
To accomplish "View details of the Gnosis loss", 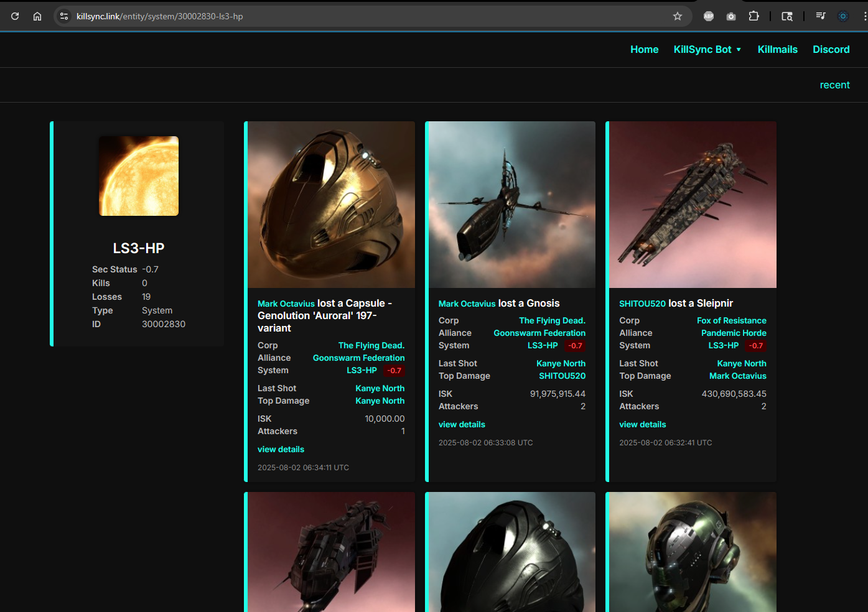I will [462, 425].
